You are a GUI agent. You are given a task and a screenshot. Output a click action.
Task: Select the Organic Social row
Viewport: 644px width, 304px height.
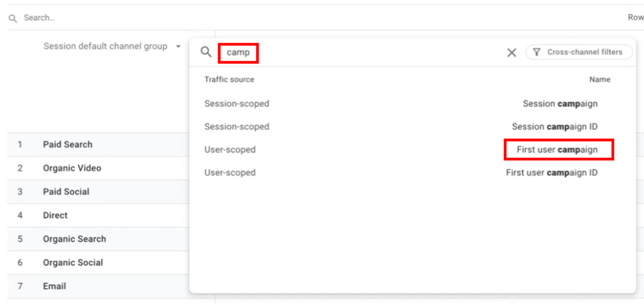coord(73,262)
